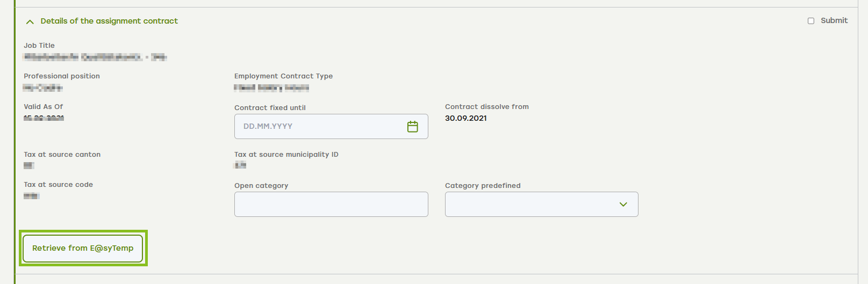Focus the Contract fixed until date field

coord(331,127)
